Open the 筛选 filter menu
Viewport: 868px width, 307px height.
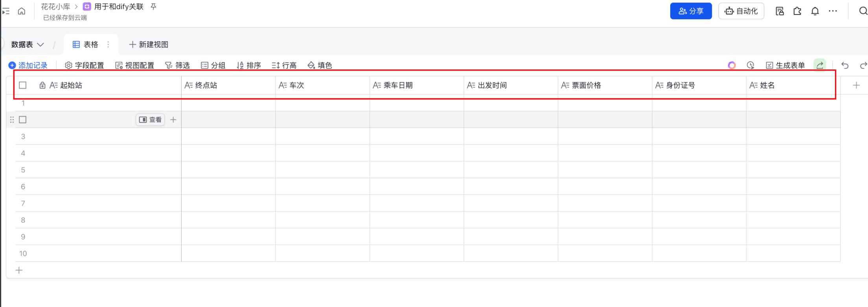point(177,65)
